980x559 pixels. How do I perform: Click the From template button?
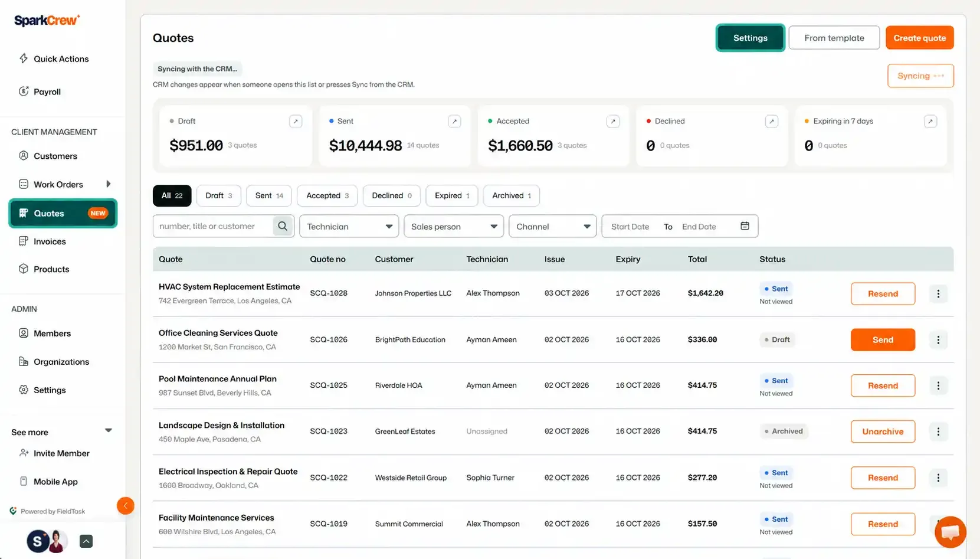click(834, 38)
